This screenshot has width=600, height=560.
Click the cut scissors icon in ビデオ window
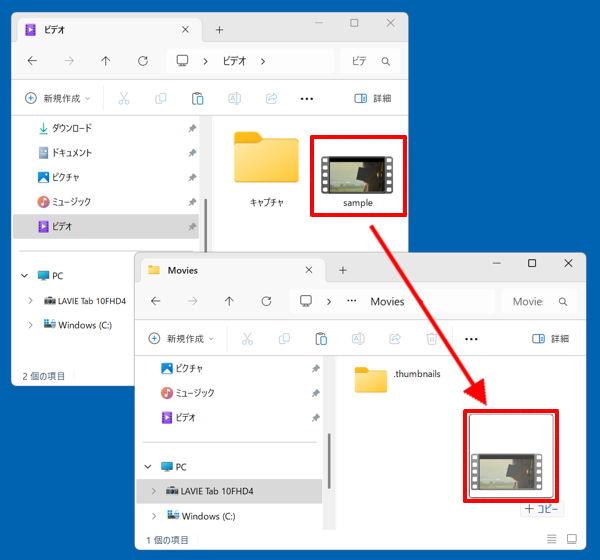[x=124, y=99]
